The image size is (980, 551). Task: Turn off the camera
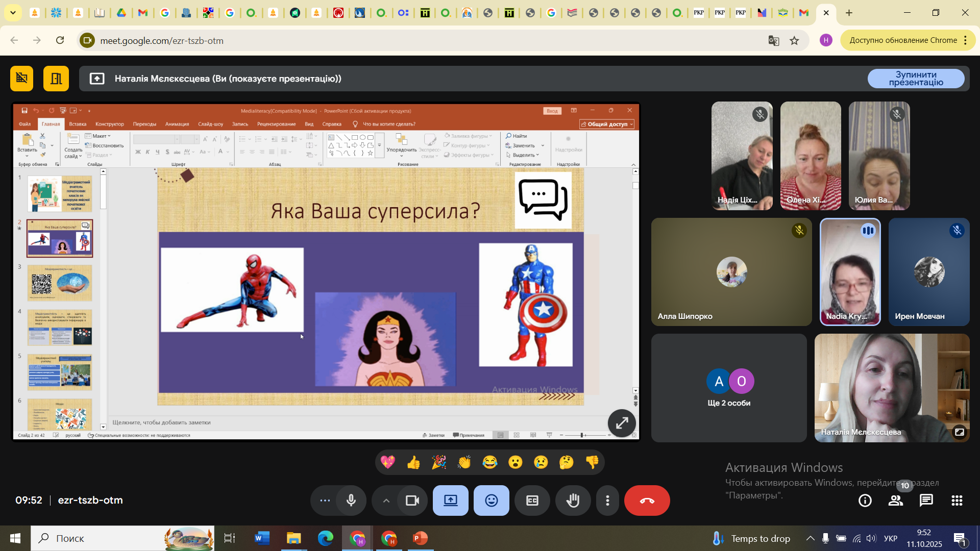pos(412,500)
